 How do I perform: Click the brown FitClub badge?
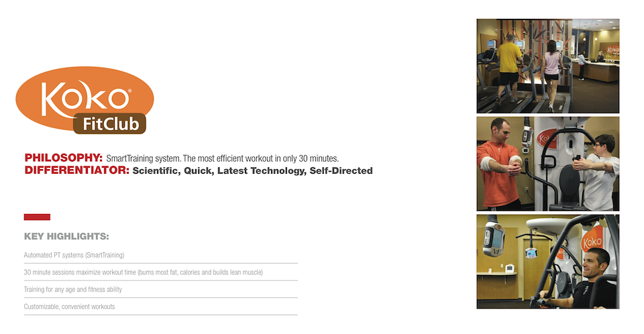click(x=109, y=123)
